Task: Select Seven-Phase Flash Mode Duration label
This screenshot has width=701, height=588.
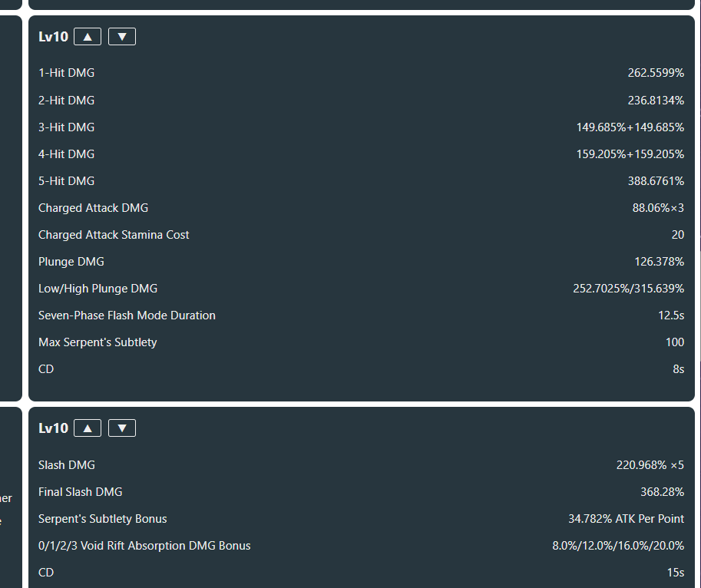Action: [x=127, y=315]
